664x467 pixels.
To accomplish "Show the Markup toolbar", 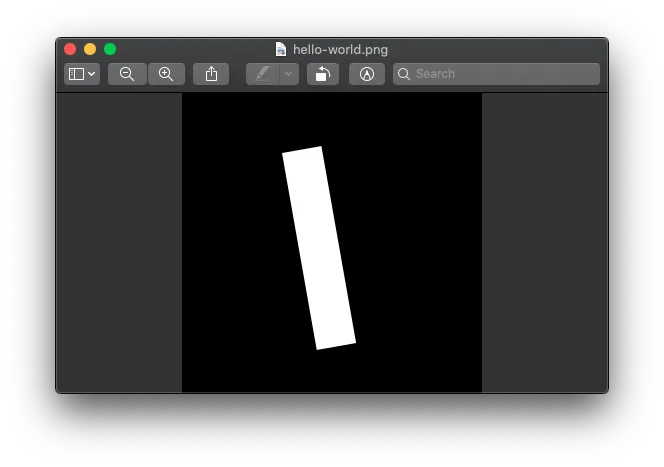I will click(367, 74).
